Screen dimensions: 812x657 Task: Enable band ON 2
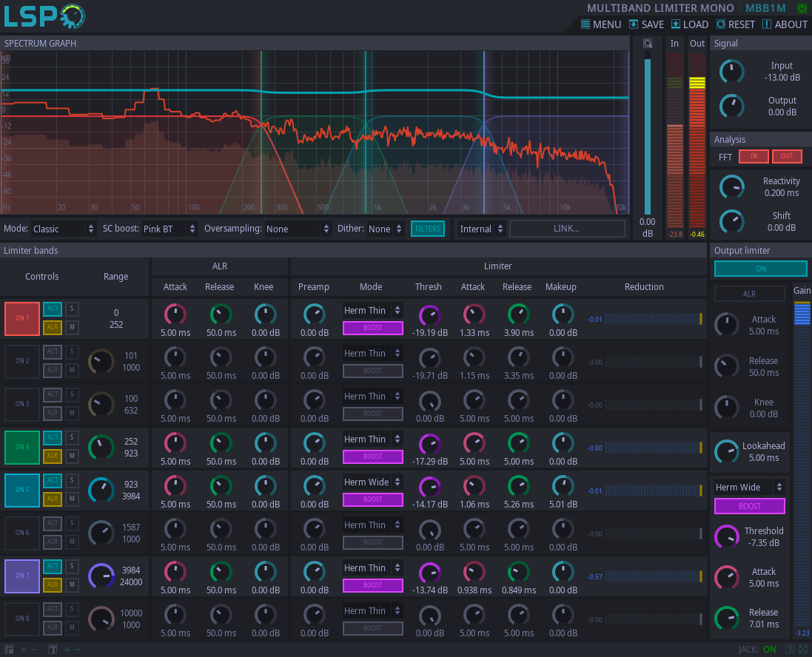coord(22,361)
